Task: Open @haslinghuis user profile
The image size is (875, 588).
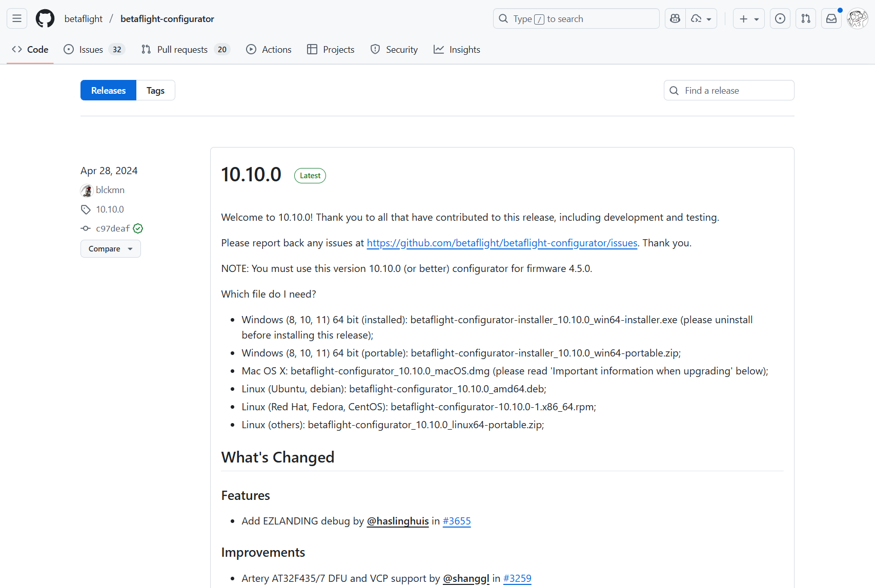Action: coord(398,521)
